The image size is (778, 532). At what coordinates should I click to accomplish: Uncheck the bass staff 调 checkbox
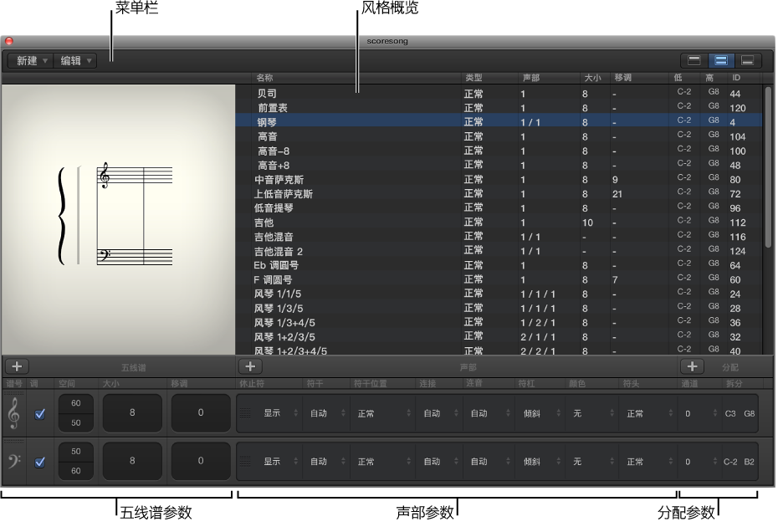click(39, 461)
